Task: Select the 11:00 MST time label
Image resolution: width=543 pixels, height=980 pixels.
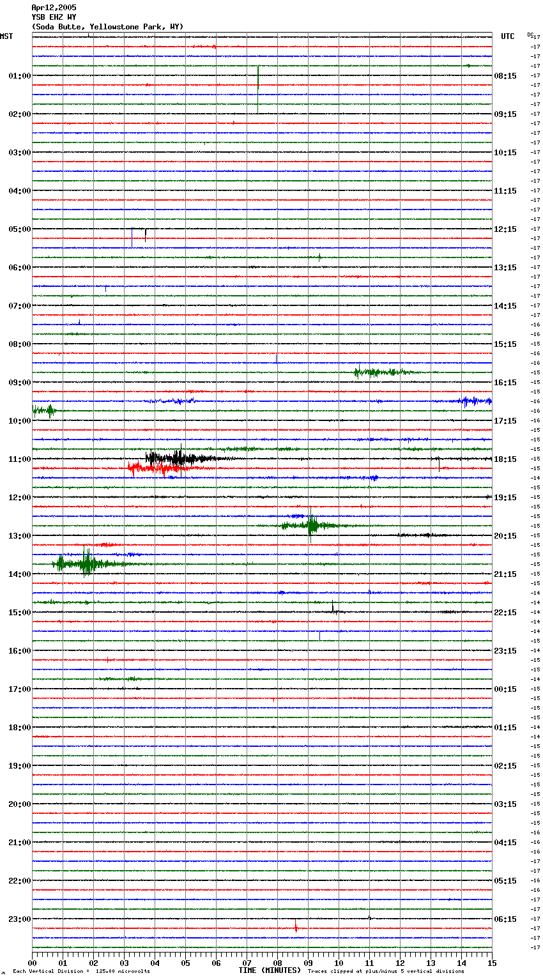Action: coord(20,459)
